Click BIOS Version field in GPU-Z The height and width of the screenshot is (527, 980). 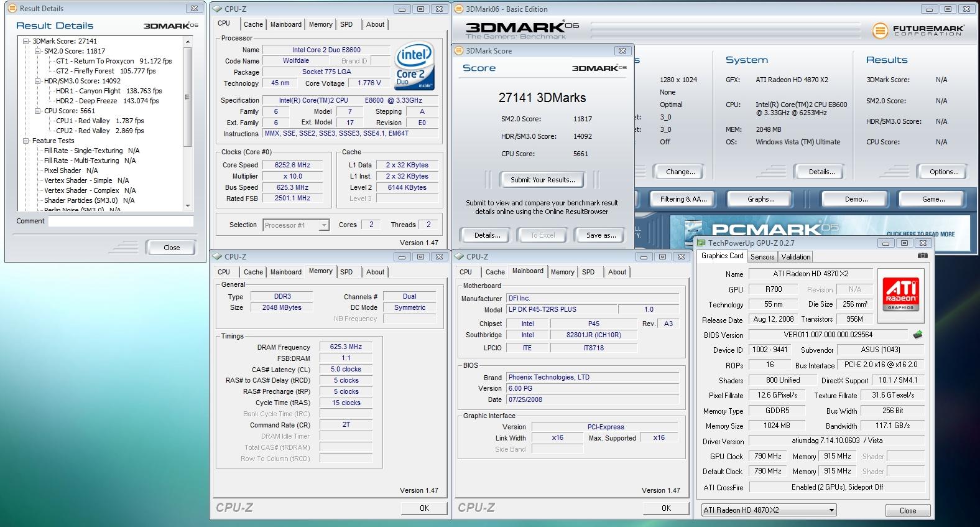pyautogui.click(x=829, y=335)
